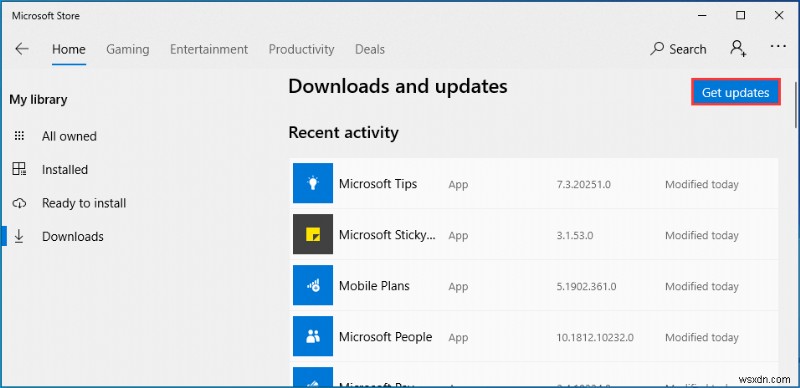Viewport: 800px width, 388px height.
Task: Open the Mobile Plans app icon
Action: tap(313, 285)
